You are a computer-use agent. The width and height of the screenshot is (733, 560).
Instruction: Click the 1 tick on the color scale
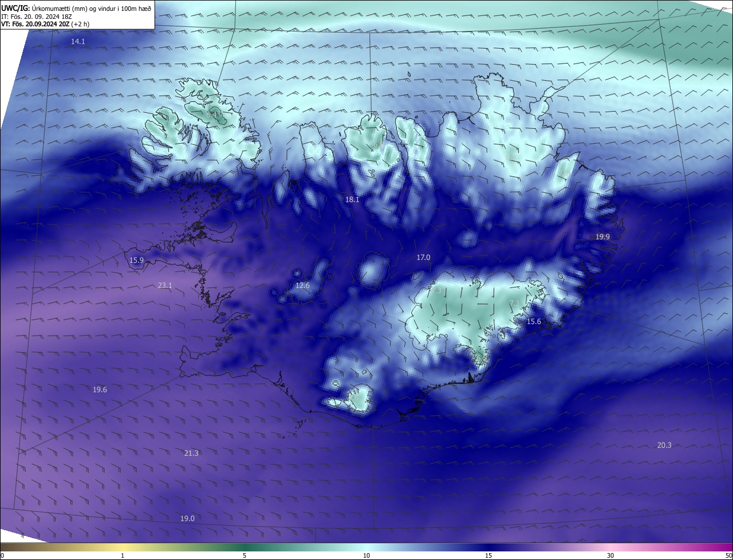[x=123, y=555]
